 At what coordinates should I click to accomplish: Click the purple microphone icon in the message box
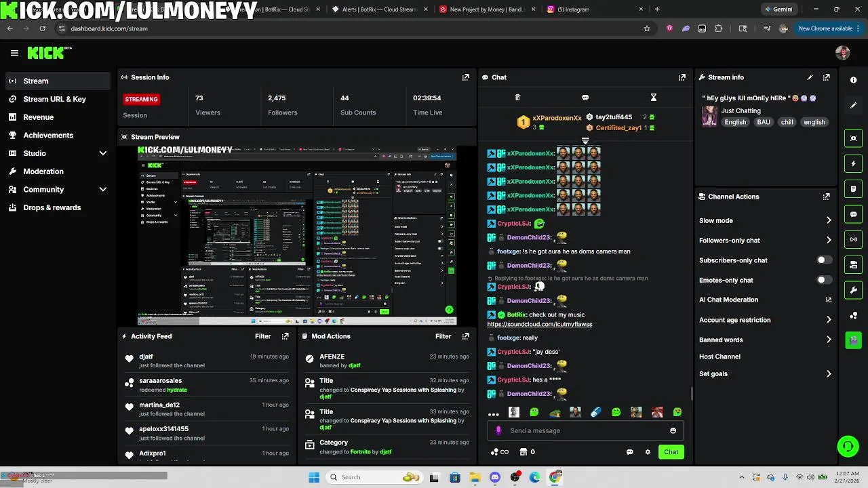click(498, 430)
